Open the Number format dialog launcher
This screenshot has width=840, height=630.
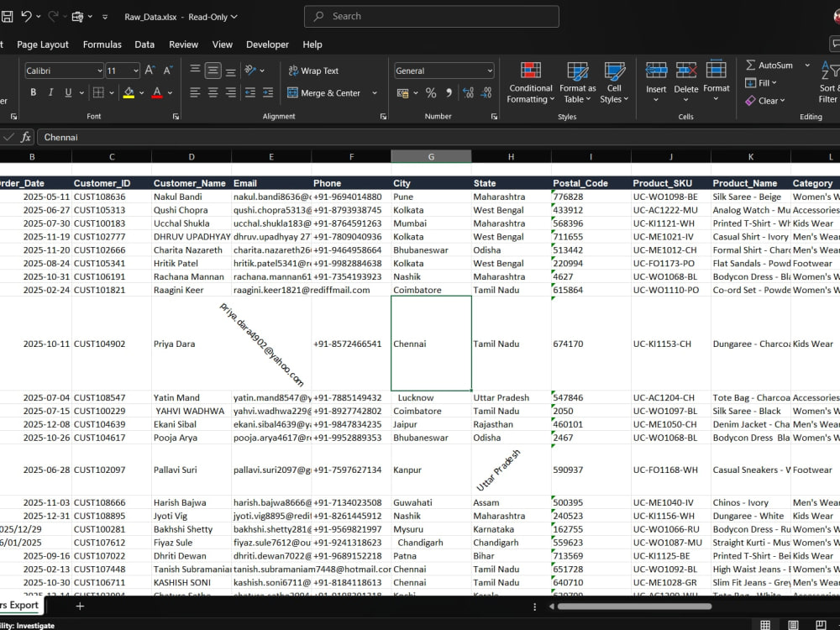[494, 116]
